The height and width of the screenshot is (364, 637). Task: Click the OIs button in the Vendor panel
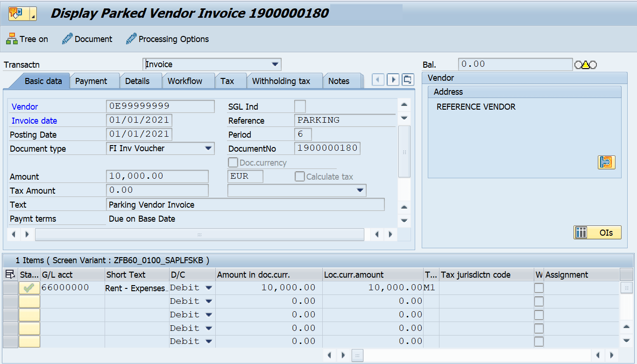[x=597, y=232]
